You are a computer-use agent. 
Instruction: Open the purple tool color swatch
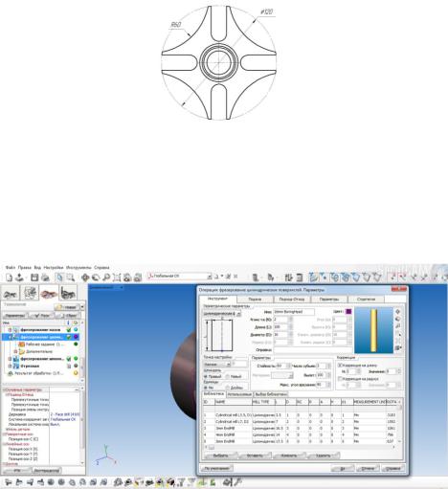[348, 311]
